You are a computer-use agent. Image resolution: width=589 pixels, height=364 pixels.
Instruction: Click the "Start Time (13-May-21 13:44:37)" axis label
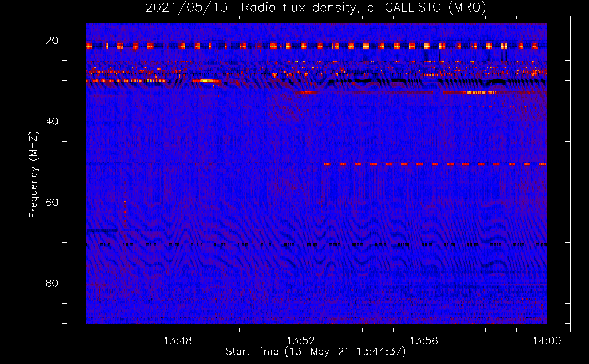[316, 352]
